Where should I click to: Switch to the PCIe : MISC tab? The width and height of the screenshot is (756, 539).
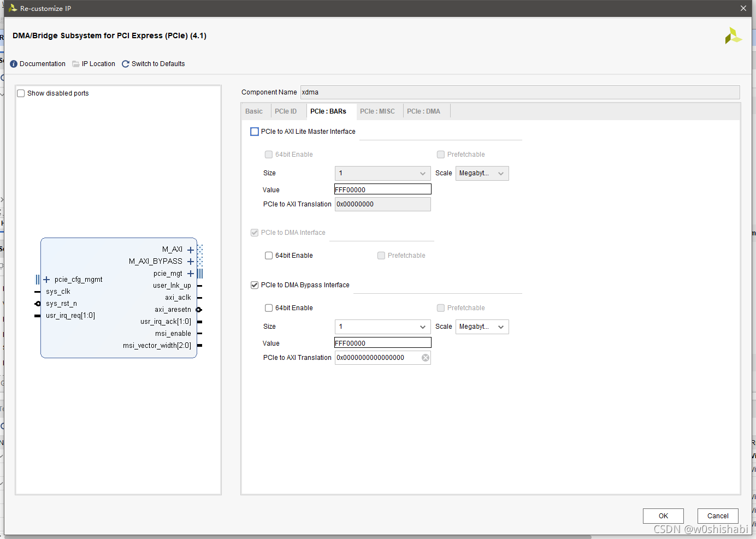[377, 111]
